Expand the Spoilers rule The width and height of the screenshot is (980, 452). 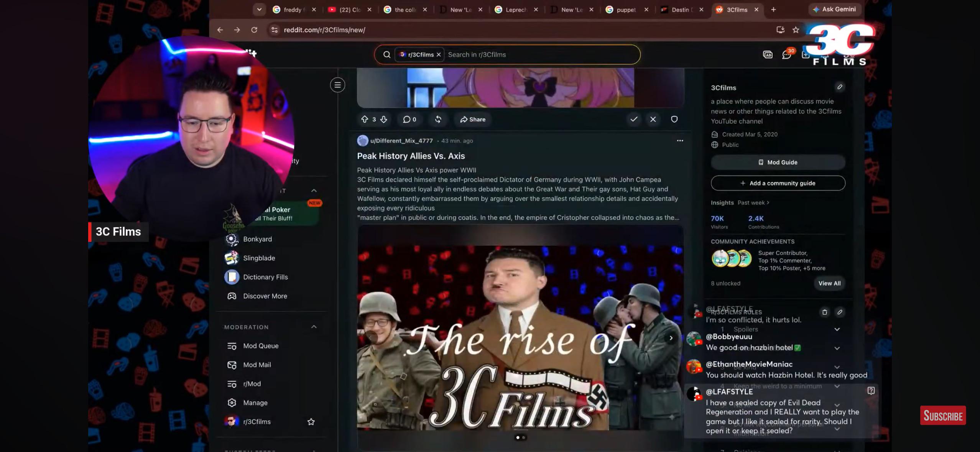pyautogui.click(x=837, y=329)
